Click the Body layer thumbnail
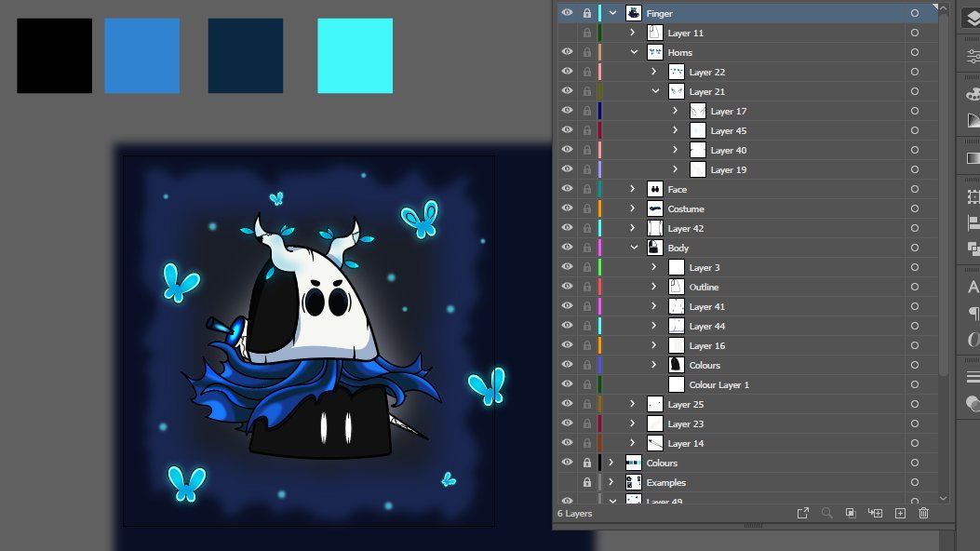 pos(655,248)
